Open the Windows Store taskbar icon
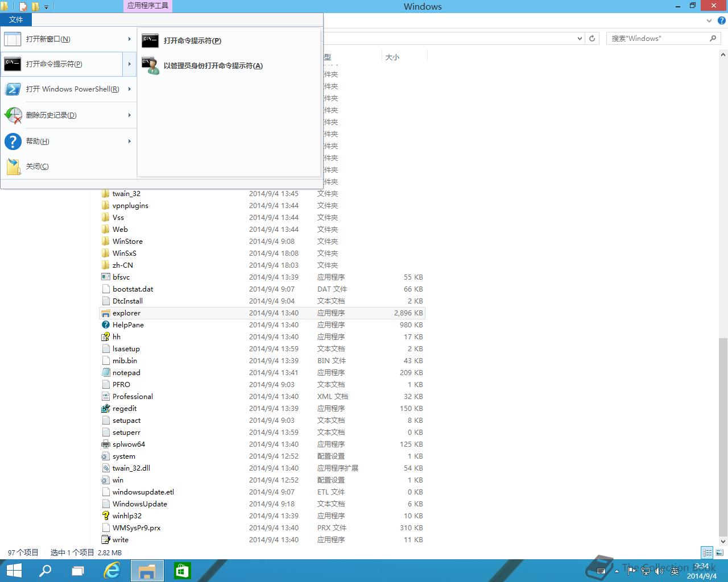Image resolution: width=728 pixels, height=582 pixels. coord(182,571)
